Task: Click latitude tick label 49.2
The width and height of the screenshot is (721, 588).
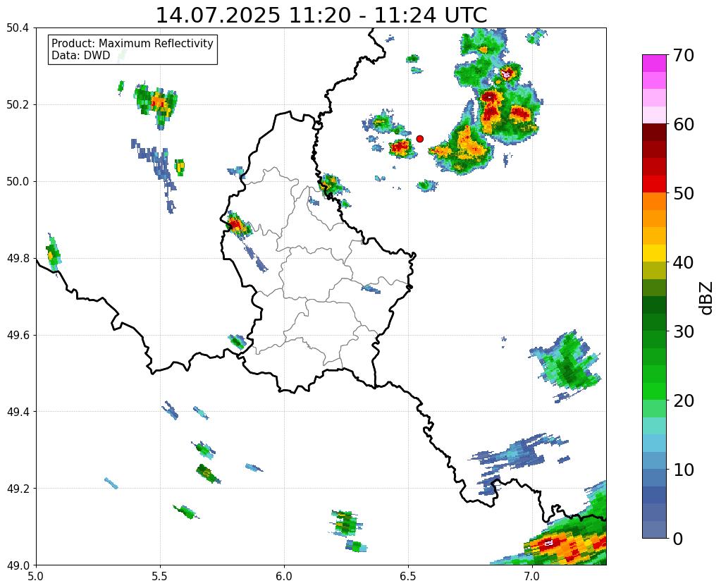Action: (18, 489)
